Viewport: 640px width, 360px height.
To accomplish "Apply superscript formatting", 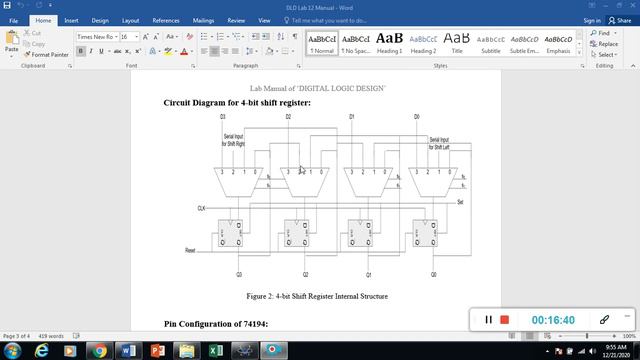I will [138, 51].
